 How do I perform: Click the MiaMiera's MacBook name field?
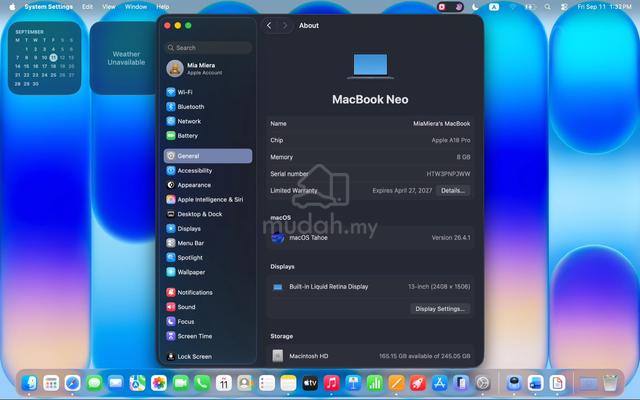coord(441,124)
